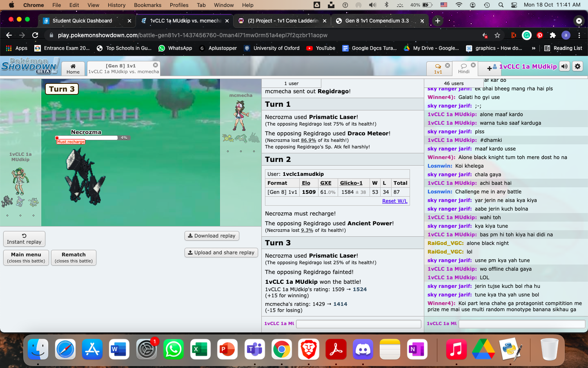Click the Instant replay button

(x=24, y=239)
